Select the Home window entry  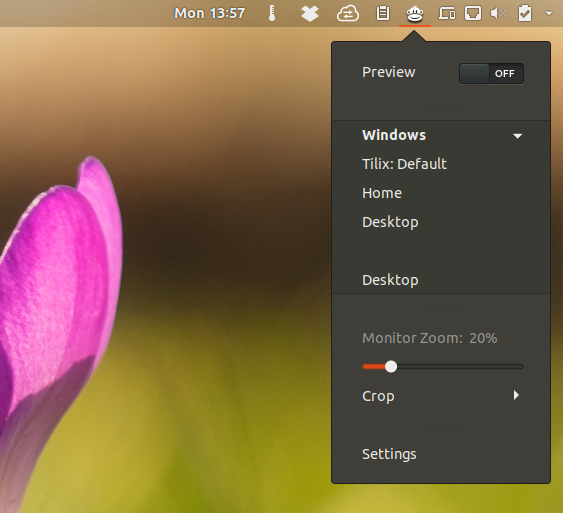click(441, 193)
